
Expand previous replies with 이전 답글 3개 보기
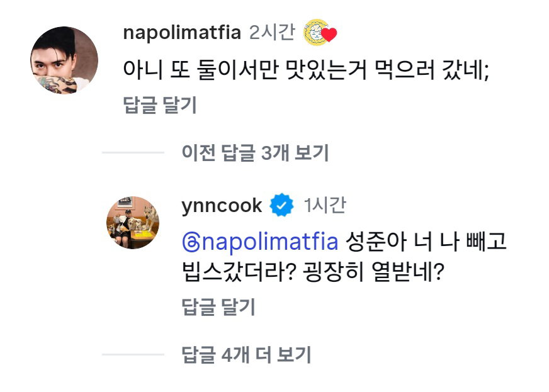click(255, 153)
